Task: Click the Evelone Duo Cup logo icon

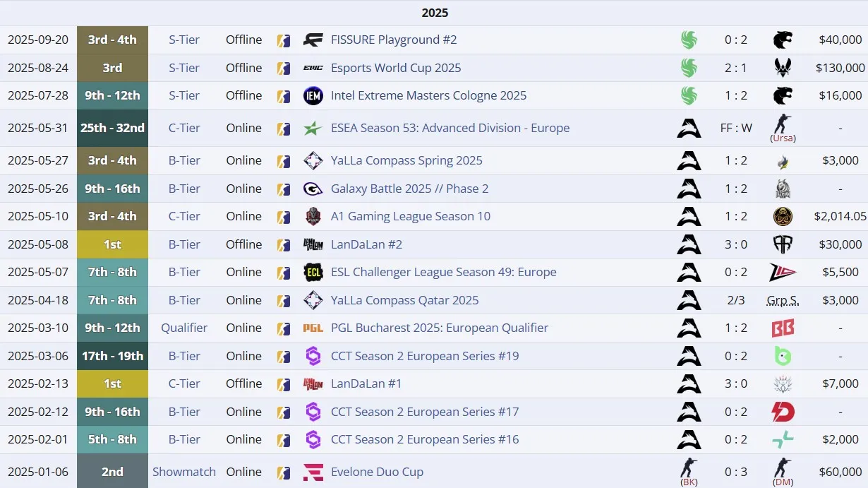Action: 313,472
